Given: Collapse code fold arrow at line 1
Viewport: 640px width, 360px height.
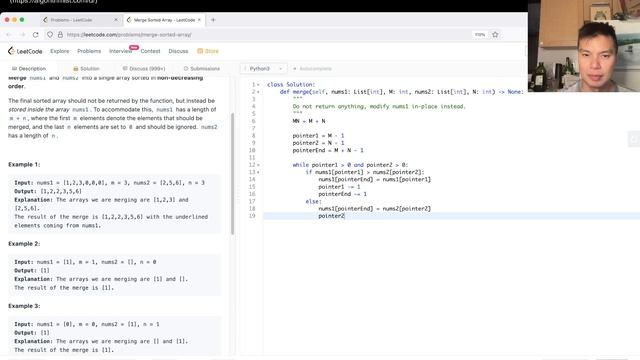Looking at the screenshot, I should tap(258, 85).
